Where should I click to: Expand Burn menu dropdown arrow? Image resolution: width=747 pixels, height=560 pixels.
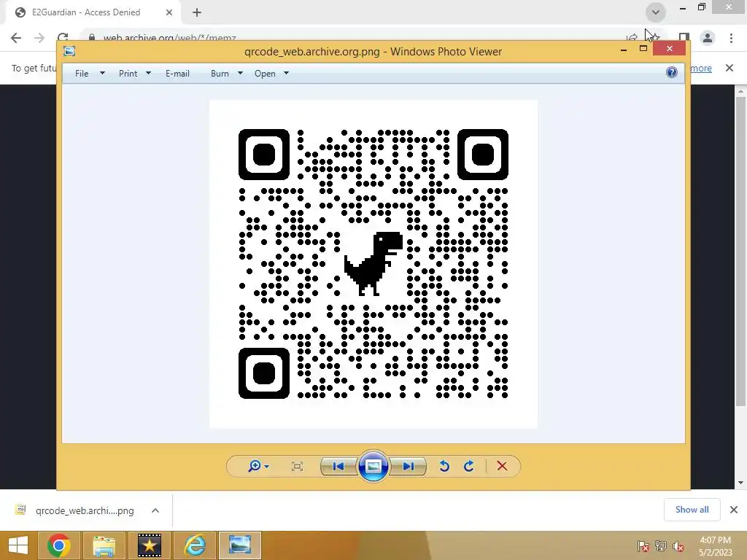tap(240, 74)
